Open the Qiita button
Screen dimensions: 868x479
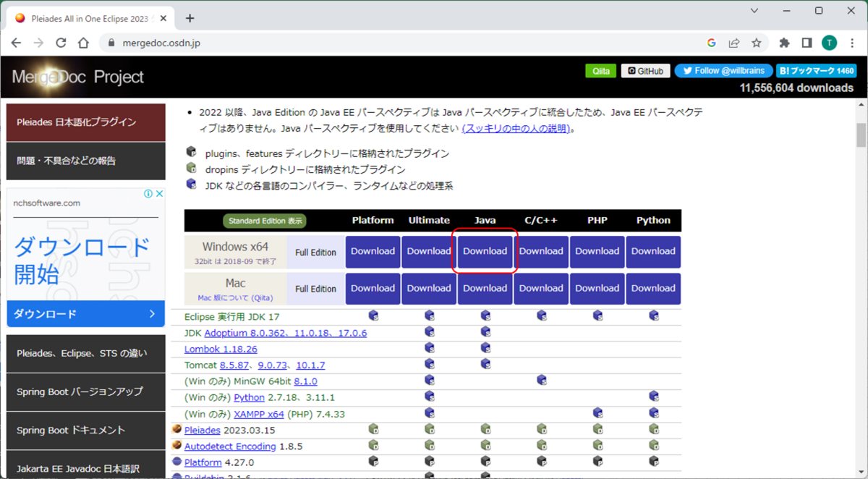coord(601,71)
